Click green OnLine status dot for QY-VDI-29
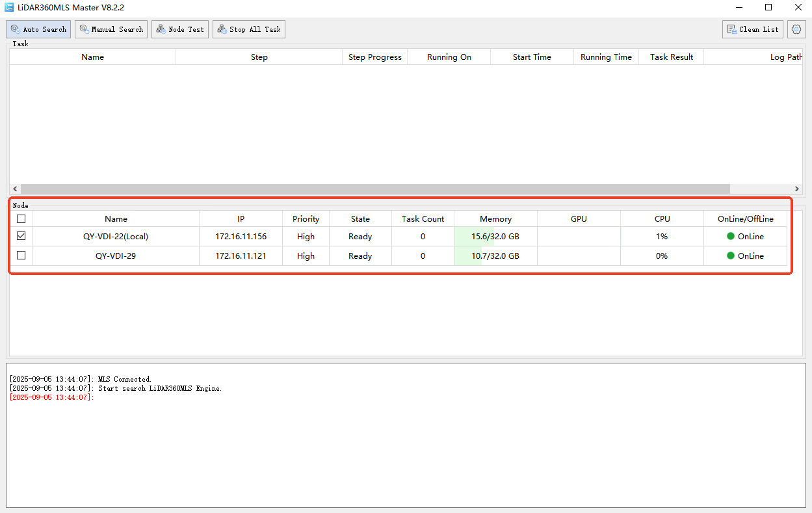The image size is (812, 513). (x=731, y=256)
